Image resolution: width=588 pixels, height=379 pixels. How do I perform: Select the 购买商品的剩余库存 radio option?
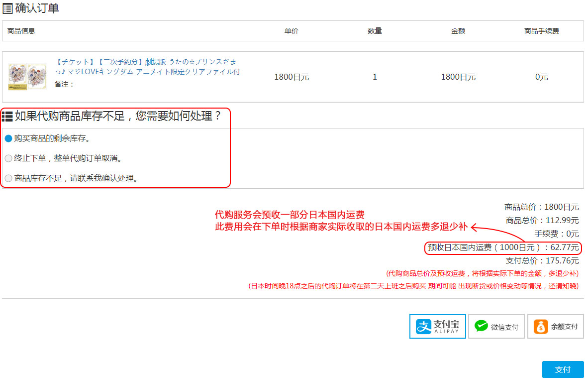pyautogui.click(x=8, y=138)
